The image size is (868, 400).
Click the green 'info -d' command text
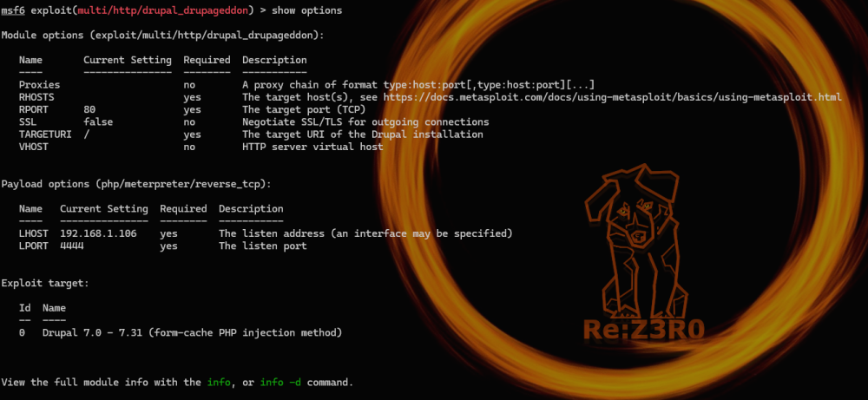point(280,383)
